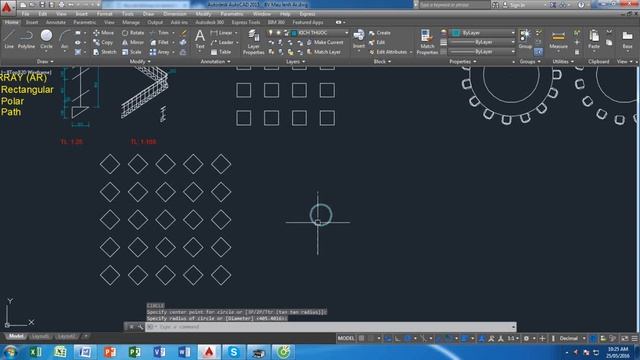Click the ByLayer cyan color swatch
Viewport: 640px width, 360px height.
(456, 33)
